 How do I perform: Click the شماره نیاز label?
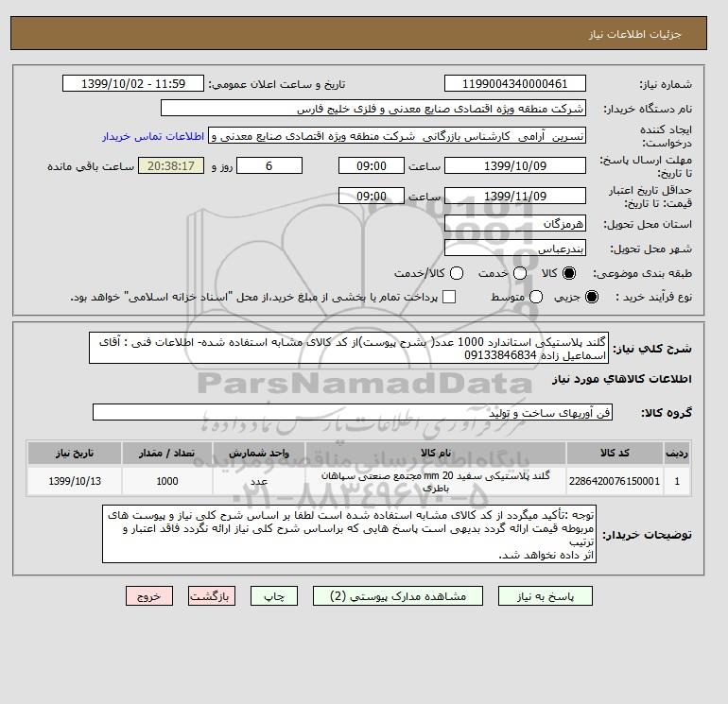pyautogui.click(x=666, y=84)
